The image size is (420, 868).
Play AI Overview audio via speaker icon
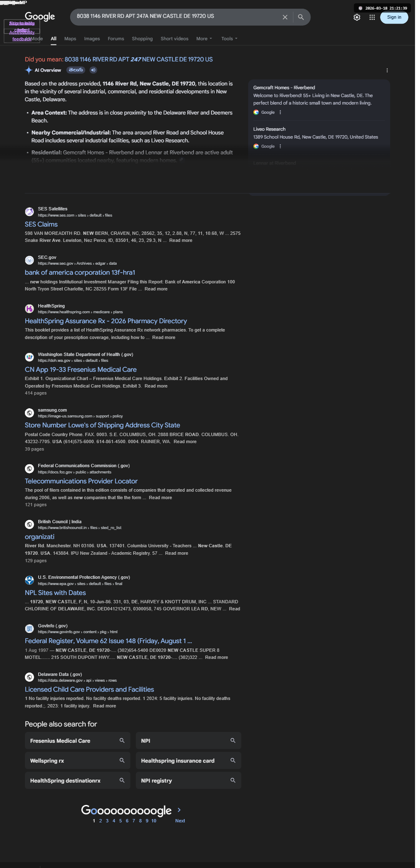93,70
